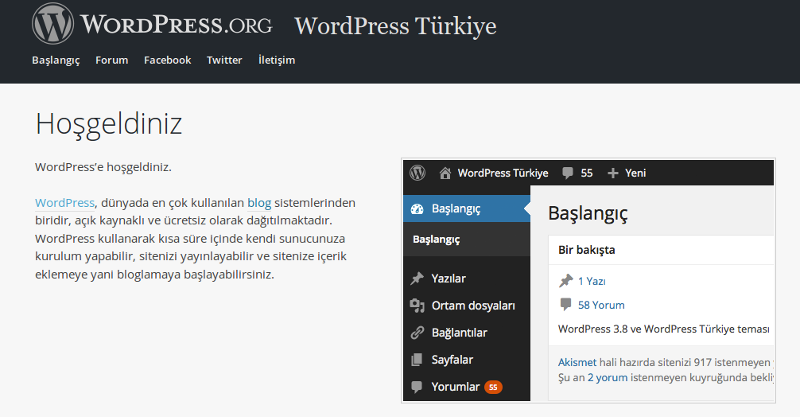Open Ortam dosyaları in the sidebar
800x417 pixels.
(473, 305)
